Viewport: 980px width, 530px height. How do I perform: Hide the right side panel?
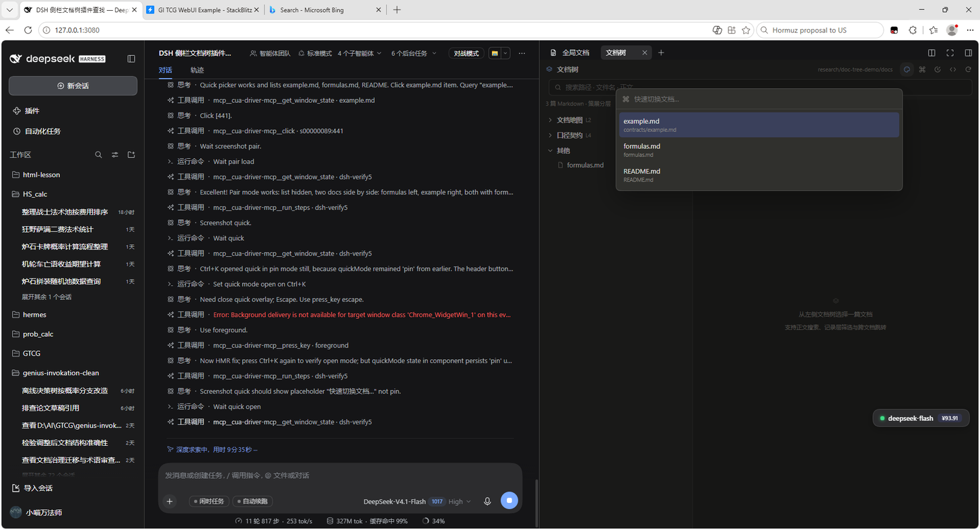click(969, 52)
